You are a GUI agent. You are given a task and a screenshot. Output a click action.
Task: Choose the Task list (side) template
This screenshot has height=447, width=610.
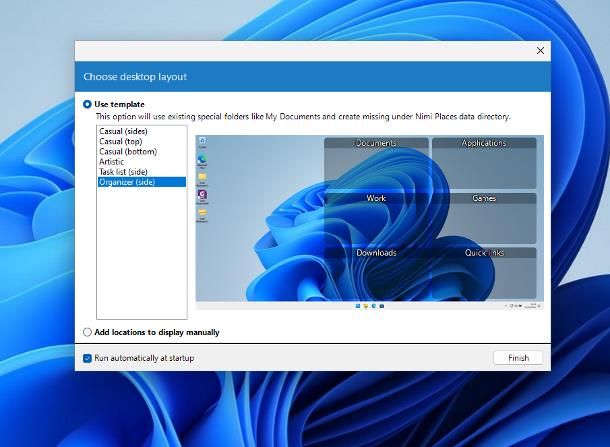click(142, 172)
